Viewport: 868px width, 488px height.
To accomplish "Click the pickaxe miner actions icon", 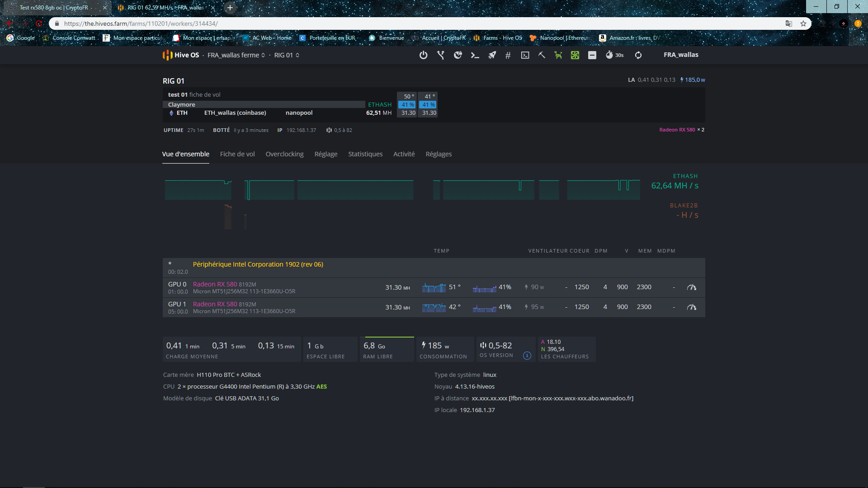I will (x=542, y=55).
